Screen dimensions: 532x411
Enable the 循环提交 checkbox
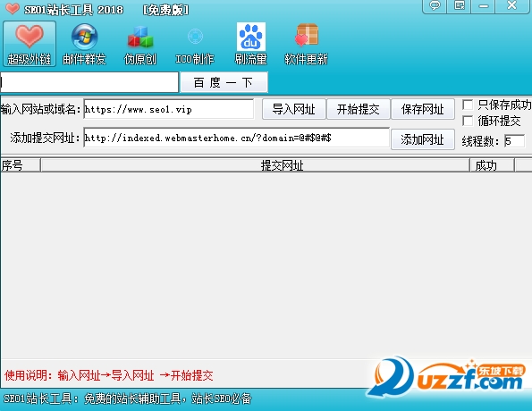468,121
